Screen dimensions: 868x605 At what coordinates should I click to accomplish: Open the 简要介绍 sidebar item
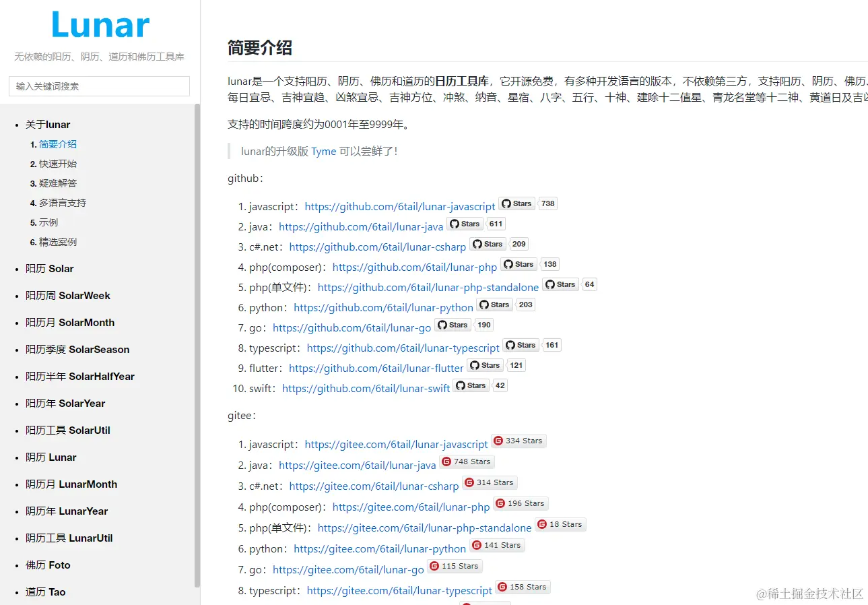[58, 144]
